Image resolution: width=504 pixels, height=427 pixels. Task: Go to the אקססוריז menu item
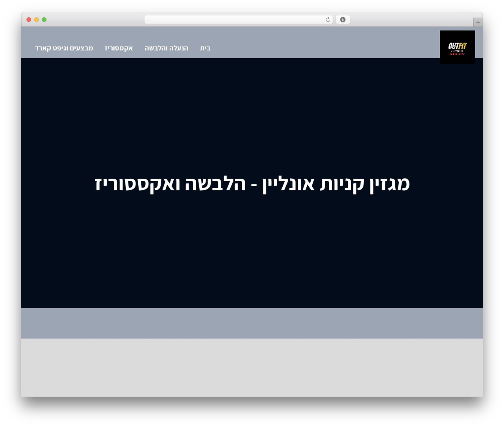click(119, 48)
